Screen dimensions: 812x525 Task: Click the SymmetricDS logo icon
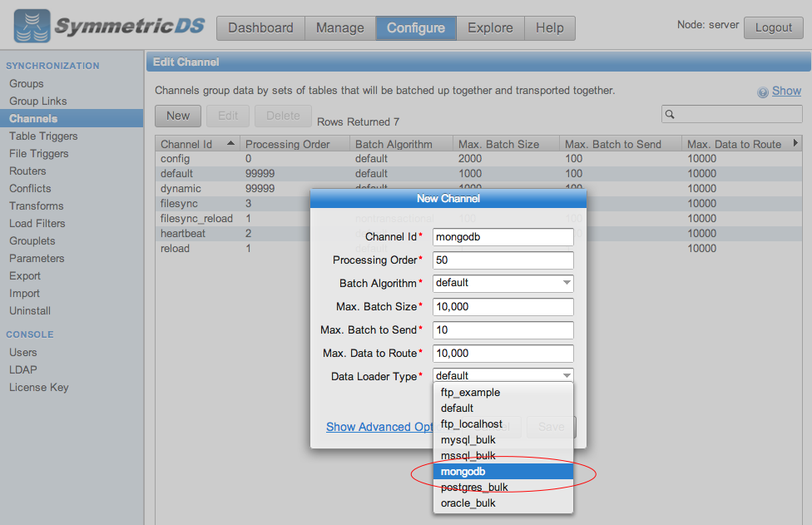coord(32,27)
